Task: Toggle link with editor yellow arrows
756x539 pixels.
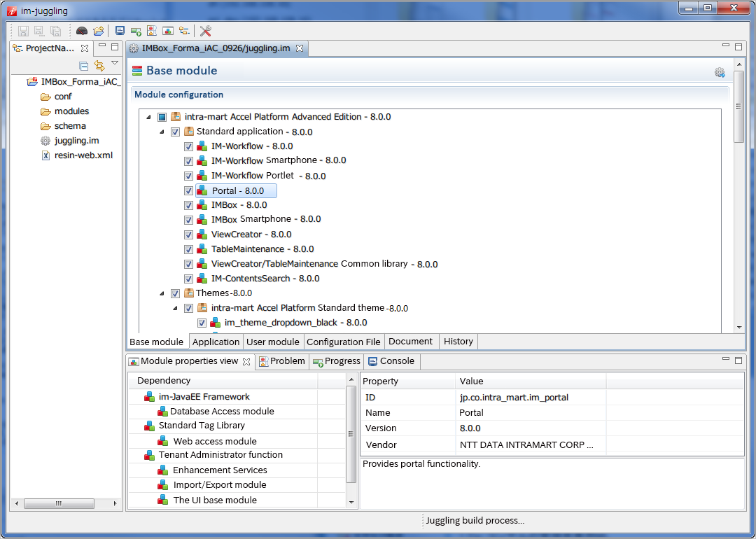Action: [99, 66]
